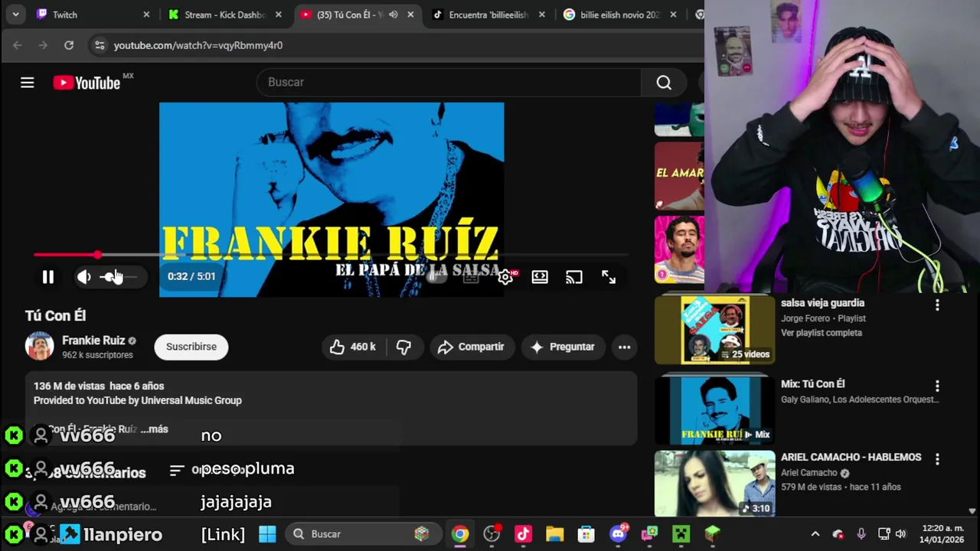Open OBS Studio from the taskbar

point(492,534)
